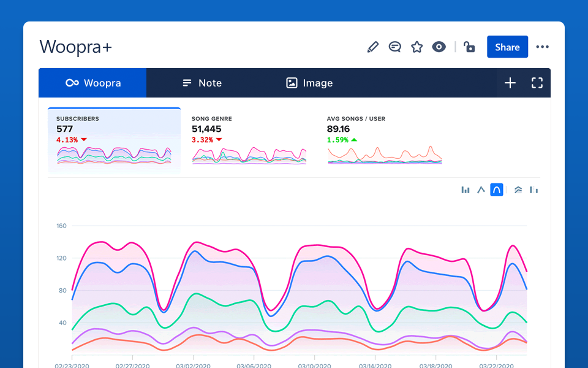Viewport: 588px width, 368px height.
Task: Click the comparison columns chart icon
Action: [x=533, y=190]
